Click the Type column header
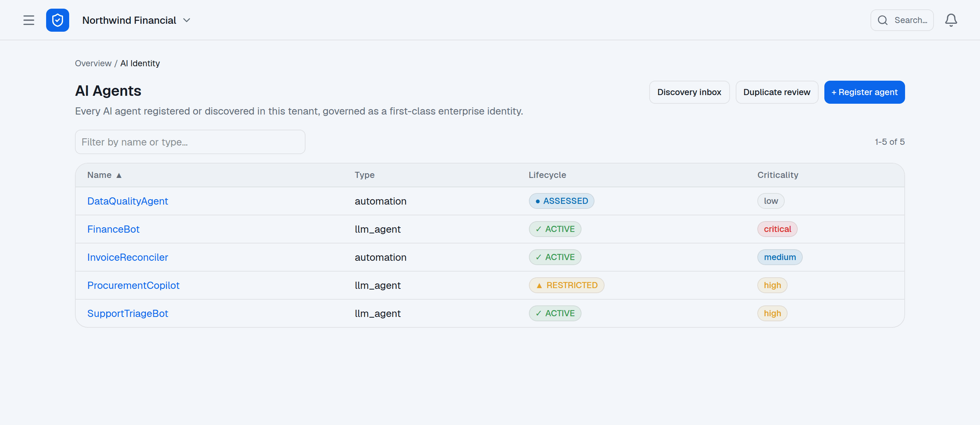 [x=365, y=175]
